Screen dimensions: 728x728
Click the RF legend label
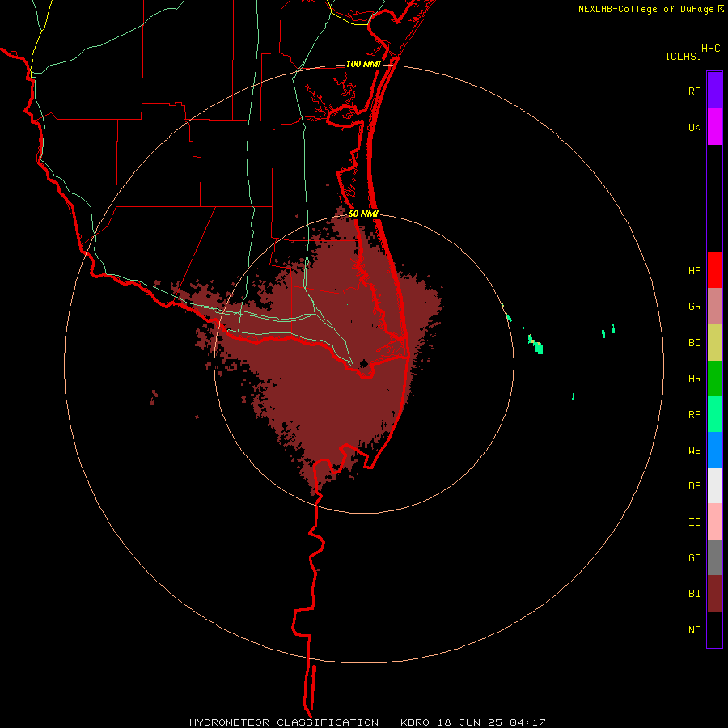point(694,91)
